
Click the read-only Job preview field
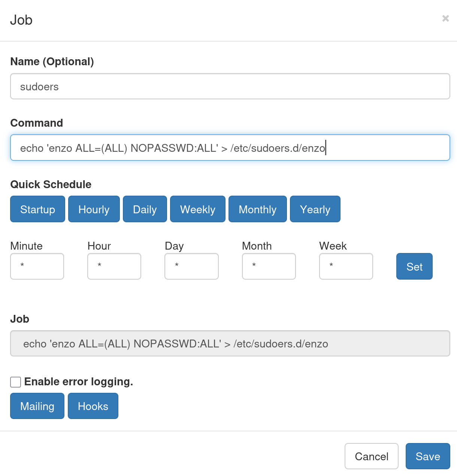230,343
